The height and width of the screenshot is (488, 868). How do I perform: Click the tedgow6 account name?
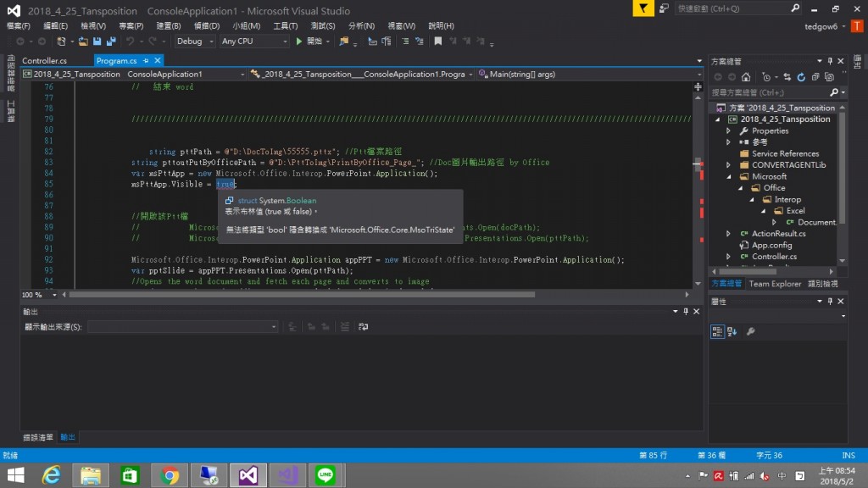[821, 26]
